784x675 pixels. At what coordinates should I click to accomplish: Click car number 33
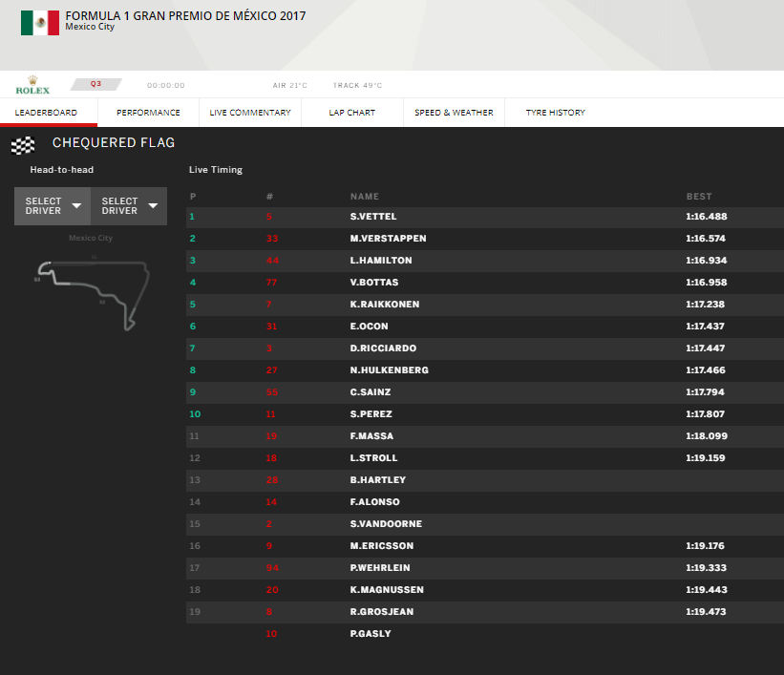click(272, 239)
